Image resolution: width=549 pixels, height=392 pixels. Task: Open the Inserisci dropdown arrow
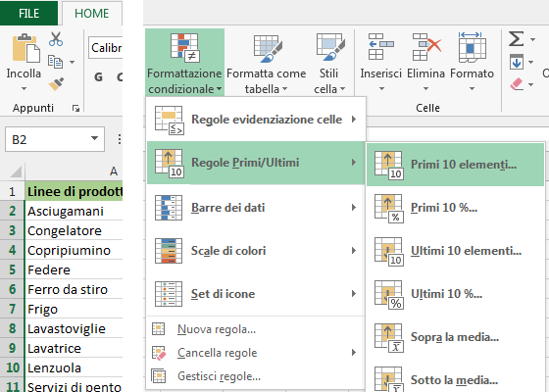[x=381, y=88]
